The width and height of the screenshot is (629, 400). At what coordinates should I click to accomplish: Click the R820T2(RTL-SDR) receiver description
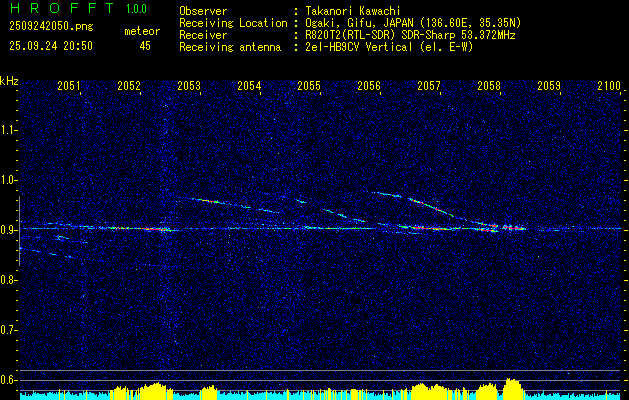(410, 35)
